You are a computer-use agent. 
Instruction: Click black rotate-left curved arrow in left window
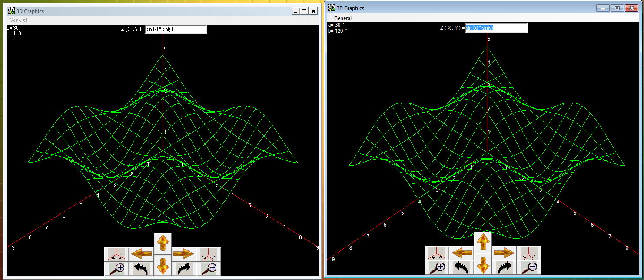point(141,268)
